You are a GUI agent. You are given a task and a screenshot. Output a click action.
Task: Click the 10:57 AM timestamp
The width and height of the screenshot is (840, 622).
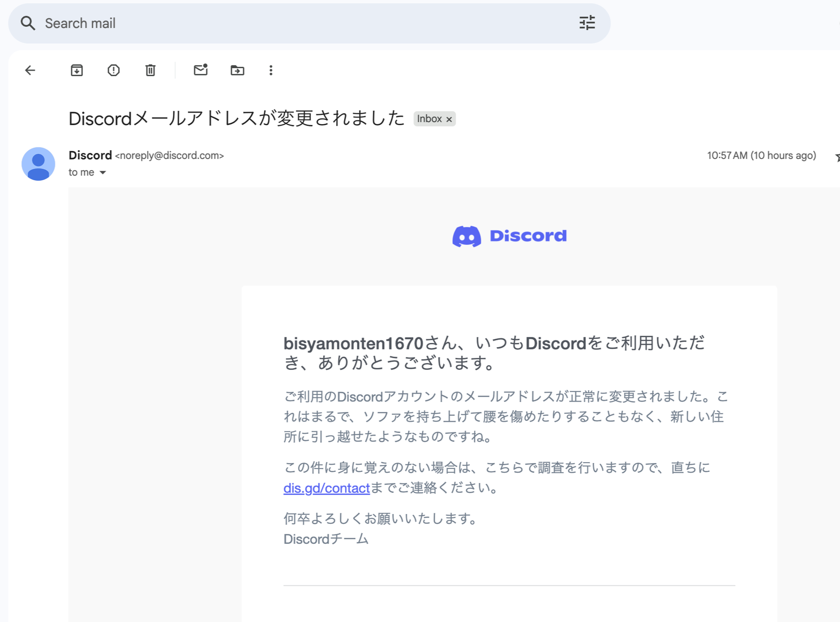point(761,155)
